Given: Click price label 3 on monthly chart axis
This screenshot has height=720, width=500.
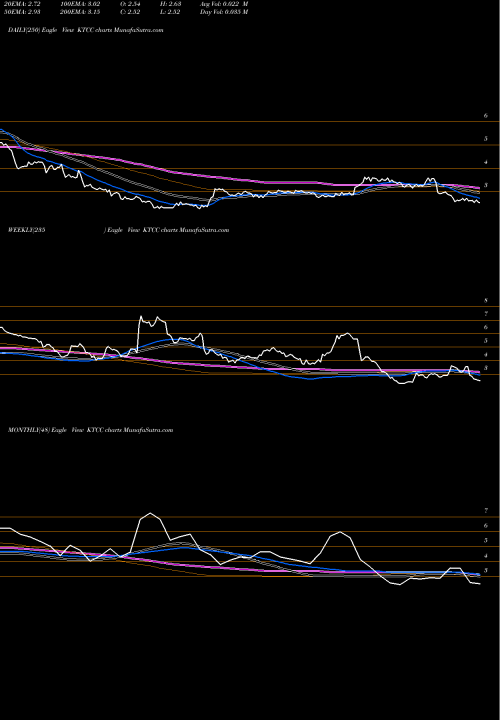Looking at the screenshot, I should pos(486,571).
